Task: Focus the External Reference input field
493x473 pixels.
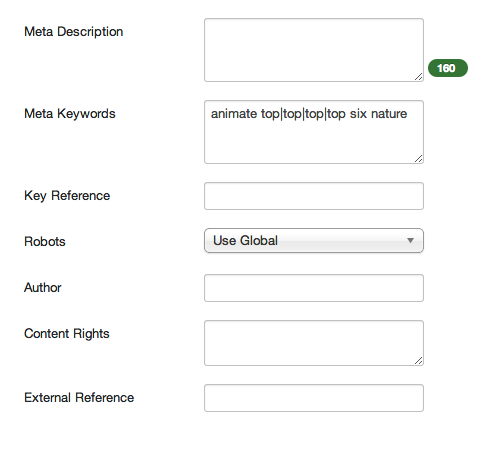Action: pyautogui.click(x=314, y=398)
